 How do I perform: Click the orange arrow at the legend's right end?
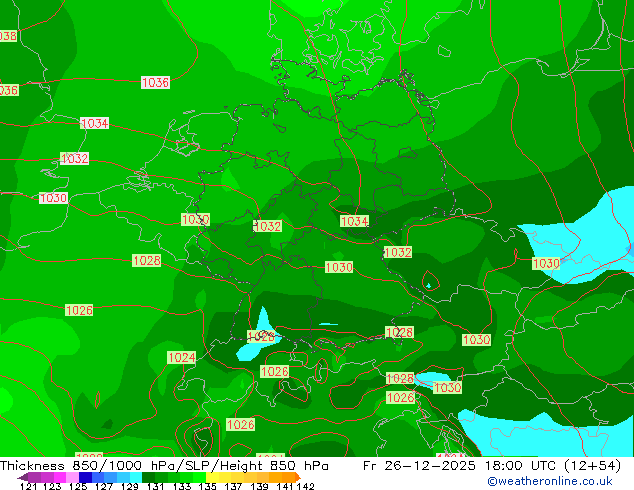298,477
